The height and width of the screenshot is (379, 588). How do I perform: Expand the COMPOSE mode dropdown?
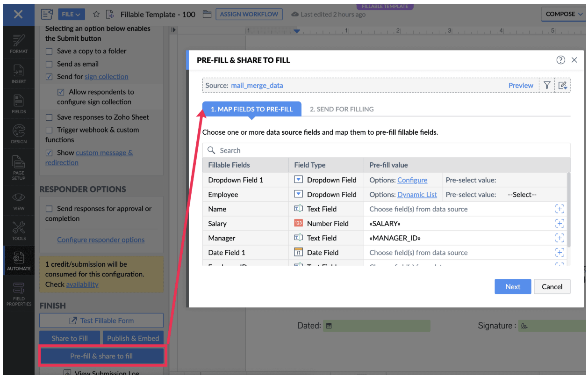coord(564,14)
